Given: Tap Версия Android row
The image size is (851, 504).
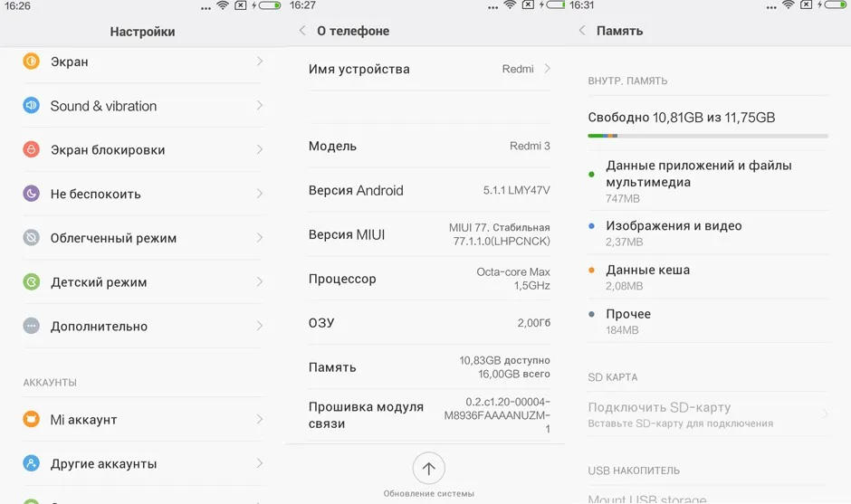Looking at the screenshot, I should pyautogui.click(x=429, y=190).
